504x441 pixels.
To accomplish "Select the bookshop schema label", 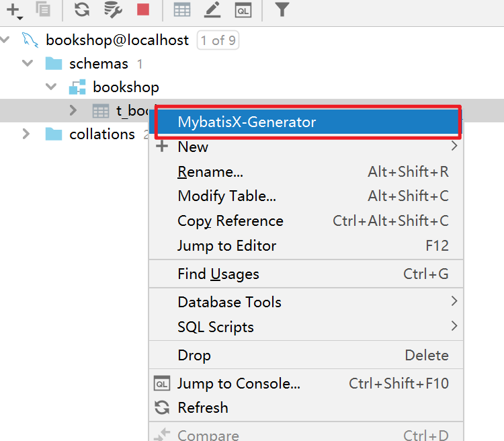I will coord(126,87).
